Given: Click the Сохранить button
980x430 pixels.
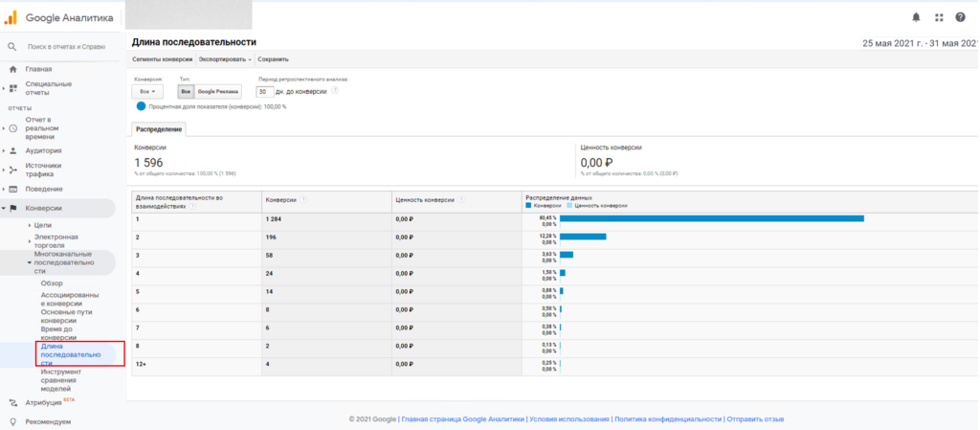Looking at the screenshot, I should coord(273,59).
